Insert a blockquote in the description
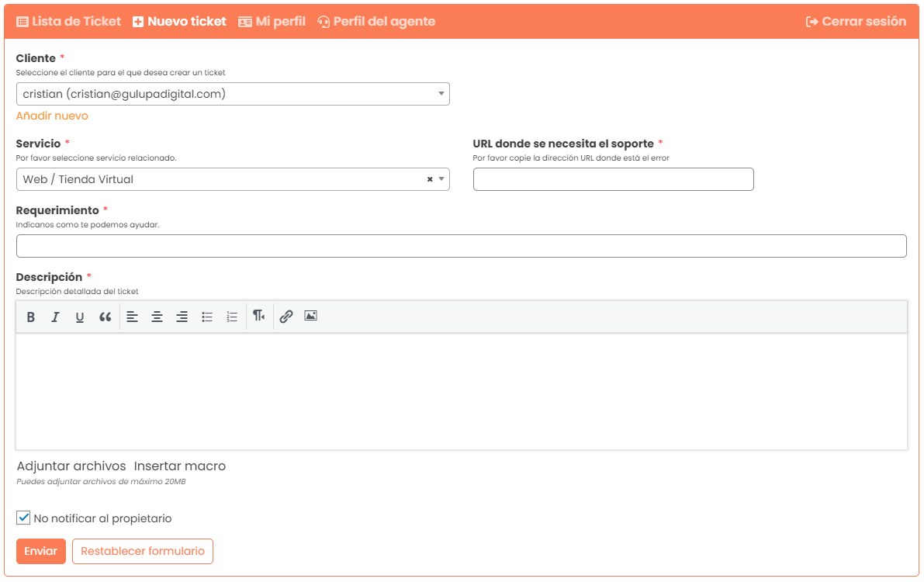The image size is (924, 582). (105, 317)
